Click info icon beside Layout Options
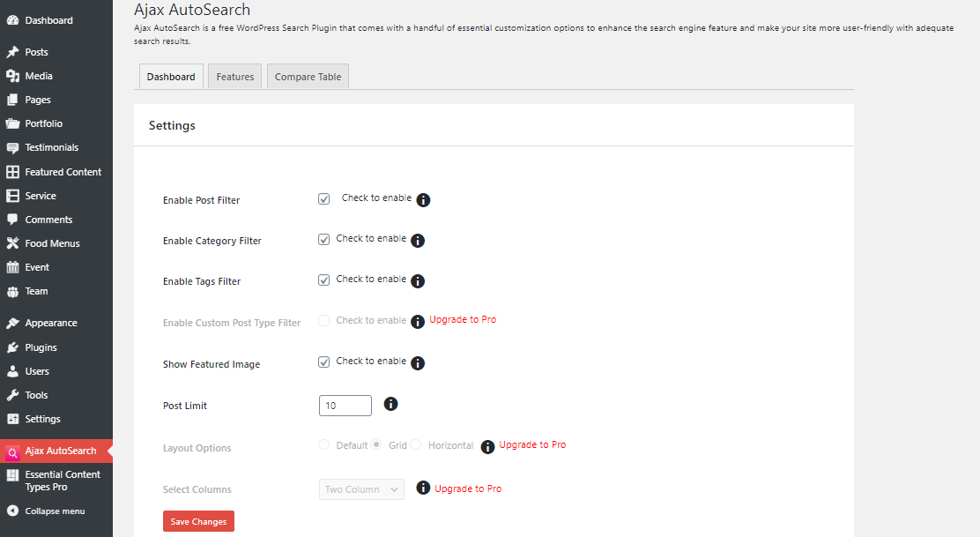 [x=487, y=447]
